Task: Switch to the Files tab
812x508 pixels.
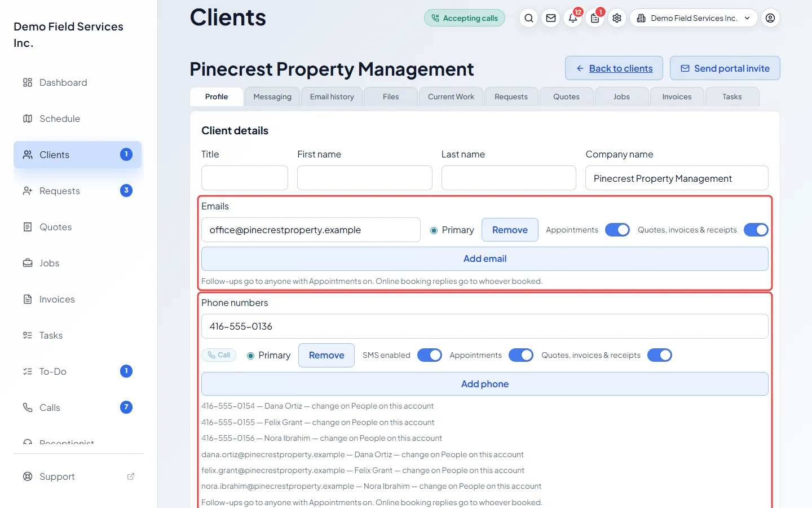Action: [x=391, y=97]
